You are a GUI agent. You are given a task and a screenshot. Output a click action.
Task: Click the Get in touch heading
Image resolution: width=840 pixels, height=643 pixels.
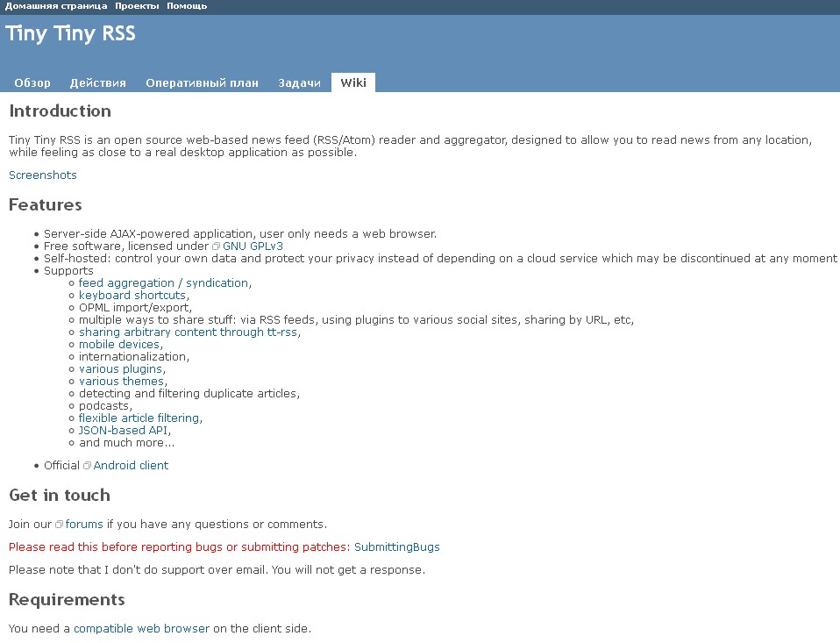point(60,495)
